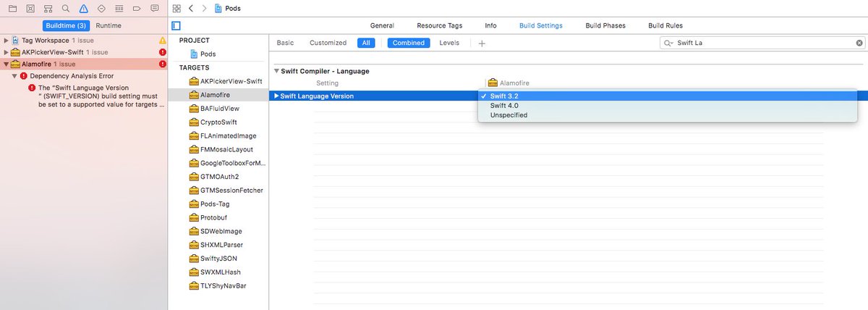Select CryptoSwift target toolbox icon

[x=194, y=122]
